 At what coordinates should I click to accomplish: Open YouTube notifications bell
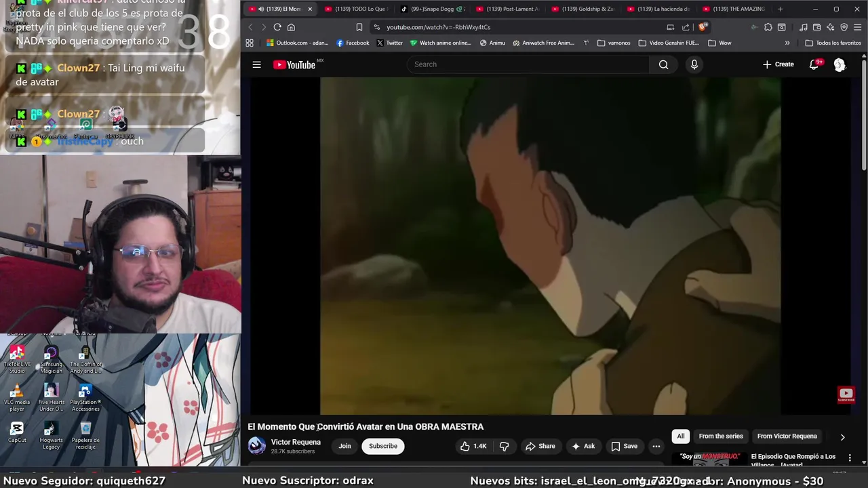(814, 64)
